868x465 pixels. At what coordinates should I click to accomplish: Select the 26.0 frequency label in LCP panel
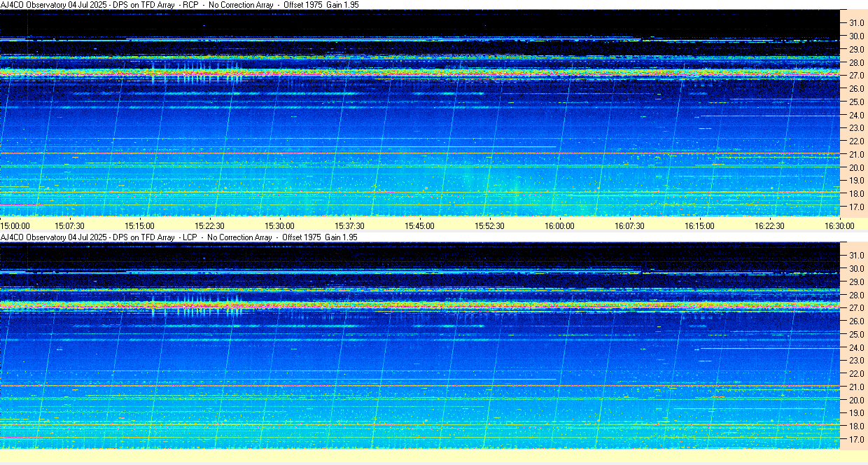856,321
